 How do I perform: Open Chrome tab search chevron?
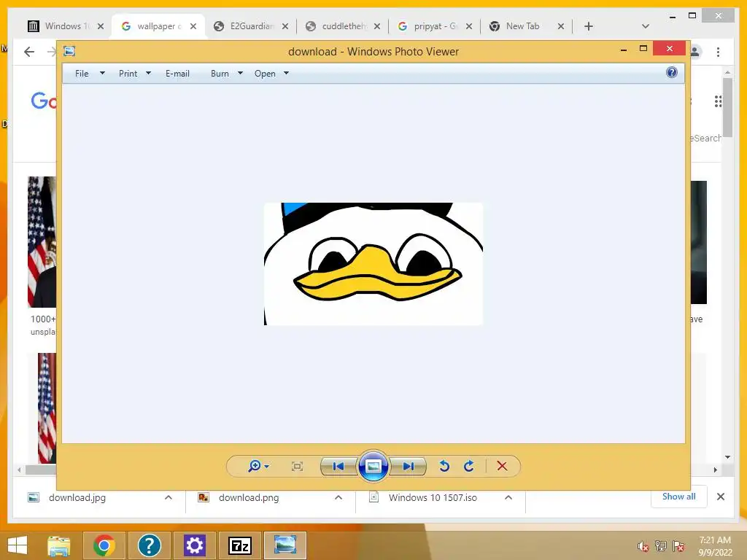[646, 26]
